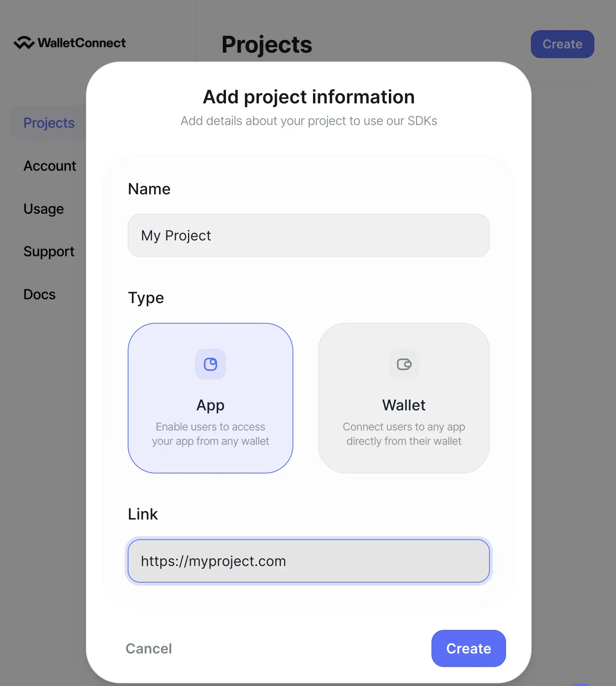
Task: Click the App description about any wallet
Action: point(210,434)
